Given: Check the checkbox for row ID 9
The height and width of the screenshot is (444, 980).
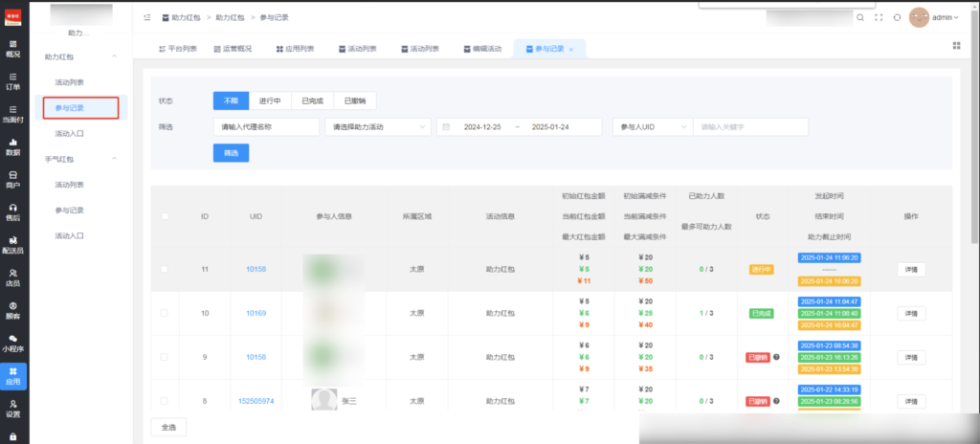Looking at the screenshot, I should pyautogui.click(x=165, y=357).
